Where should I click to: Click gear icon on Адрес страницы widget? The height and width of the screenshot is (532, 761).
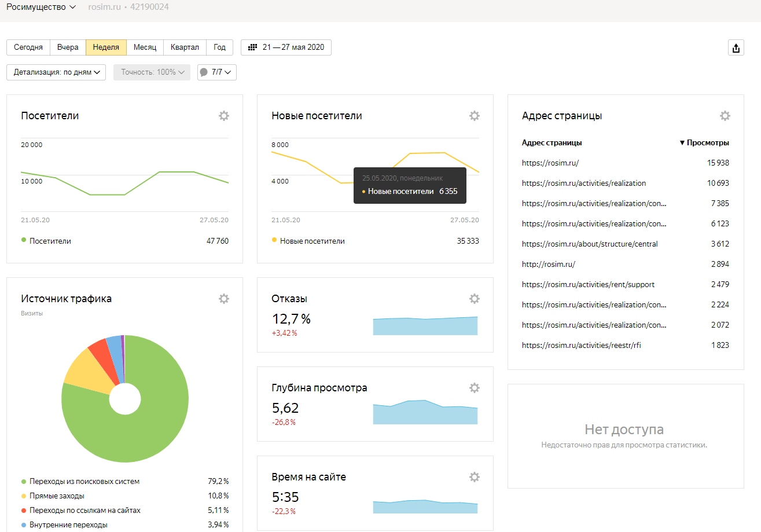click(x=725, y=116)
